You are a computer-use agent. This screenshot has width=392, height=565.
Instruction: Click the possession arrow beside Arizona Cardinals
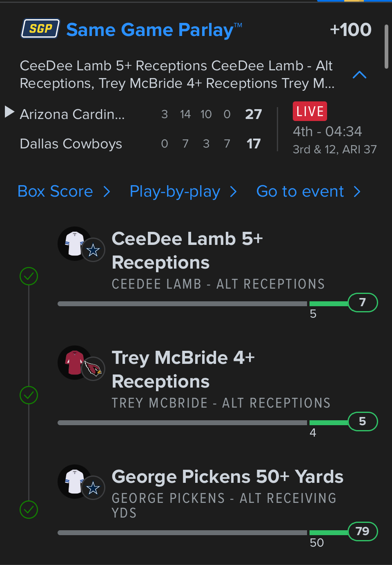point(9,112)
